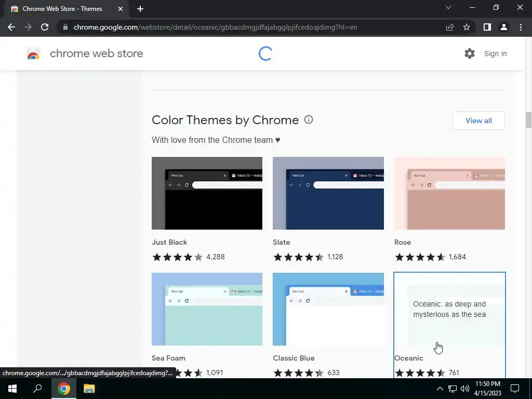
Task: Click the chrome web store title text
Action: [96, 54]
